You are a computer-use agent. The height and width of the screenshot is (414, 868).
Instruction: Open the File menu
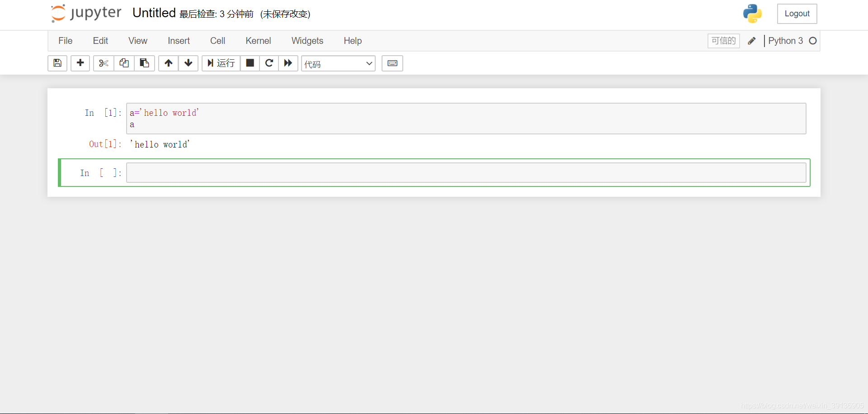(65, 41)
